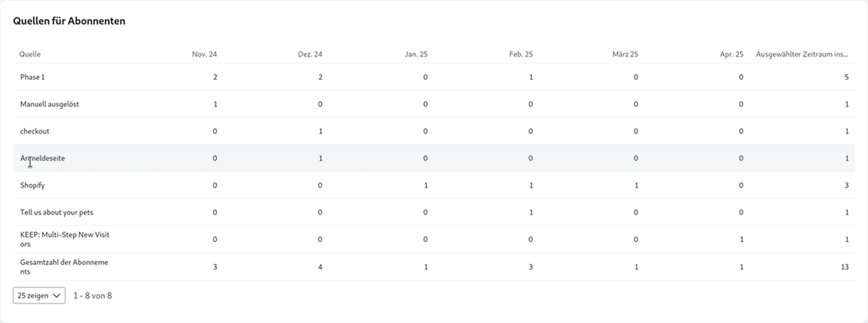868x323 pixels.
Task: Click the 'Nov. 24' column header
Action: coord(204,54)
